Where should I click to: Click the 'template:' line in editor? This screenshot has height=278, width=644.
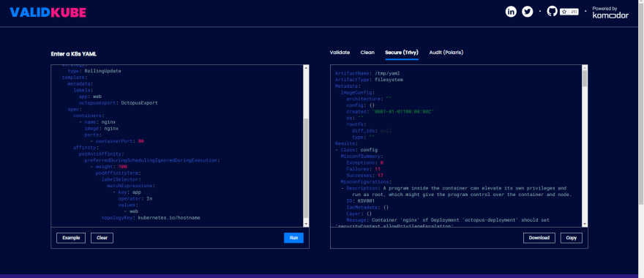pyautogui.click(x=74, y=78)
